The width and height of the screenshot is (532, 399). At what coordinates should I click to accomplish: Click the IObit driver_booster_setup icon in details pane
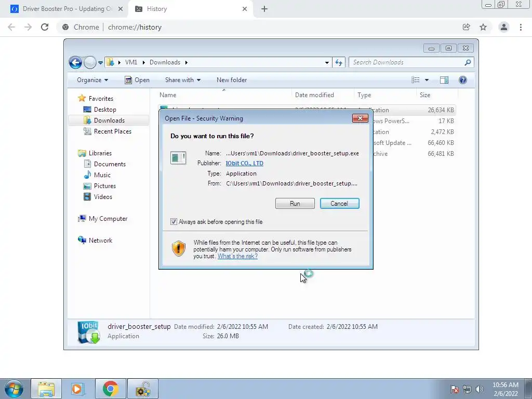click(x=88, y=332)
